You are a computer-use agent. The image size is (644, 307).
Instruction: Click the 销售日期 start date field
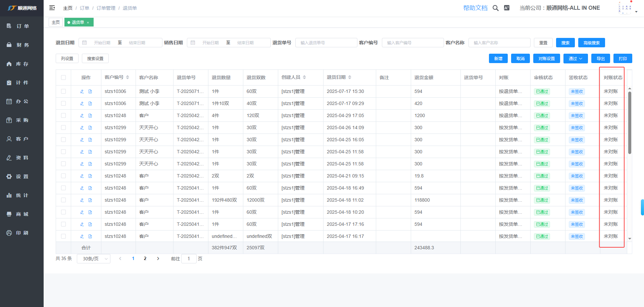pyautogui.click(x=210, y=43)
